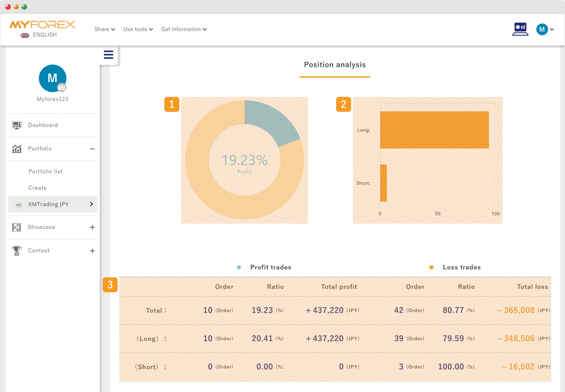Expand the Contest section plus sign
Screen dimensions: 565x392
92,251
